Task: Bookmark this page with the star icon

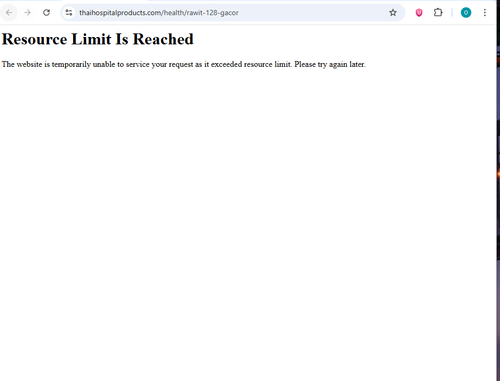Action: point(393,13)
